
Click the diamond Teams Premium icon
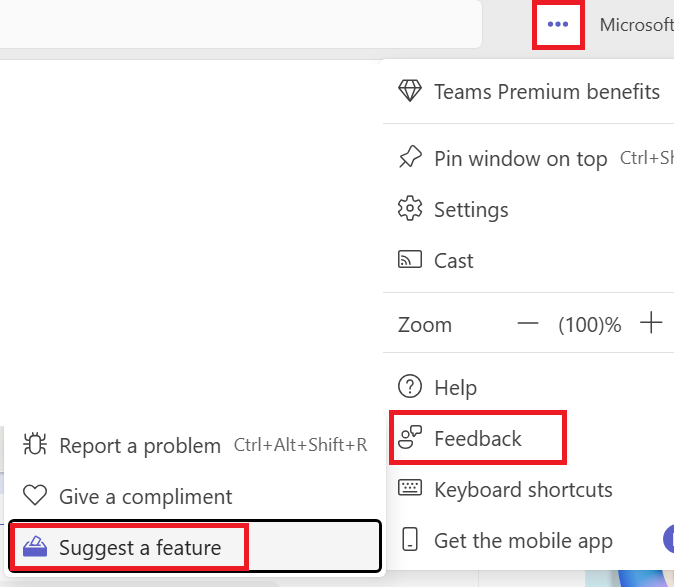pos(410,91)
